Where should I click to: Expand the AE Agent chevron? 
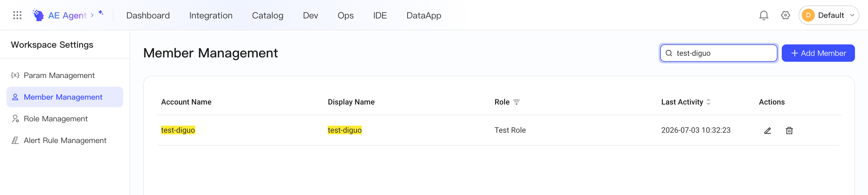(x=92, y=15)
